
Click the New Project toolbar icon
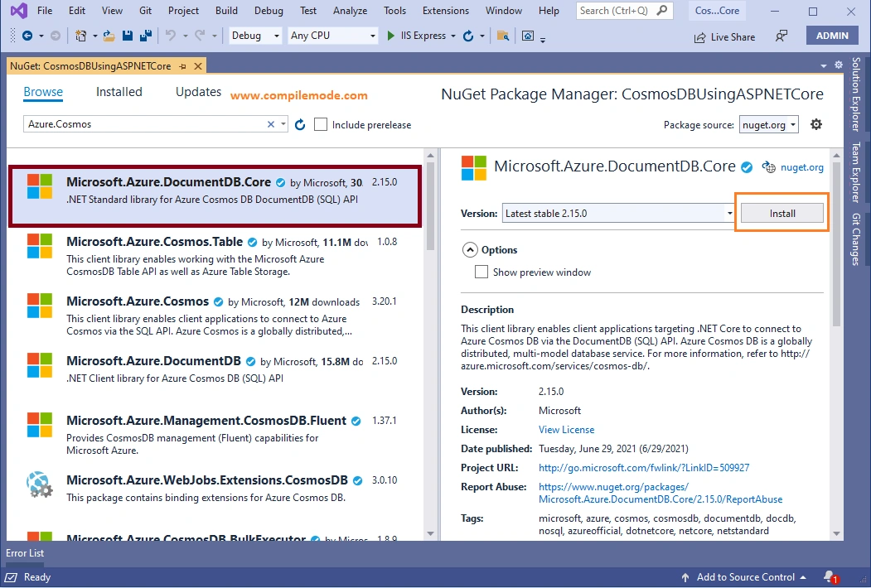click(81, 36)
